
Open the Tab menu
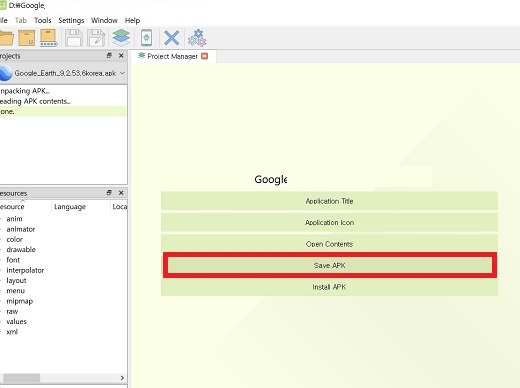point(21,20)
